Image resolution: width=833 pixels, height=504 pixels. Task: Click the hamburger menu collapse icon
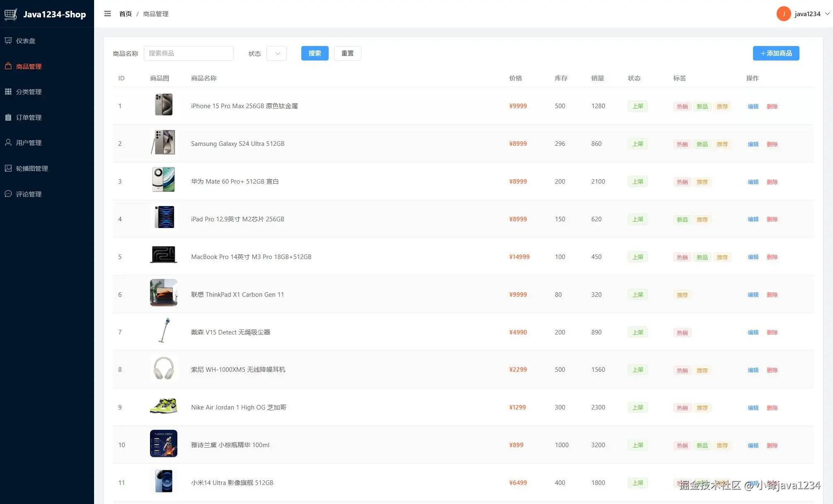(107, 14)
